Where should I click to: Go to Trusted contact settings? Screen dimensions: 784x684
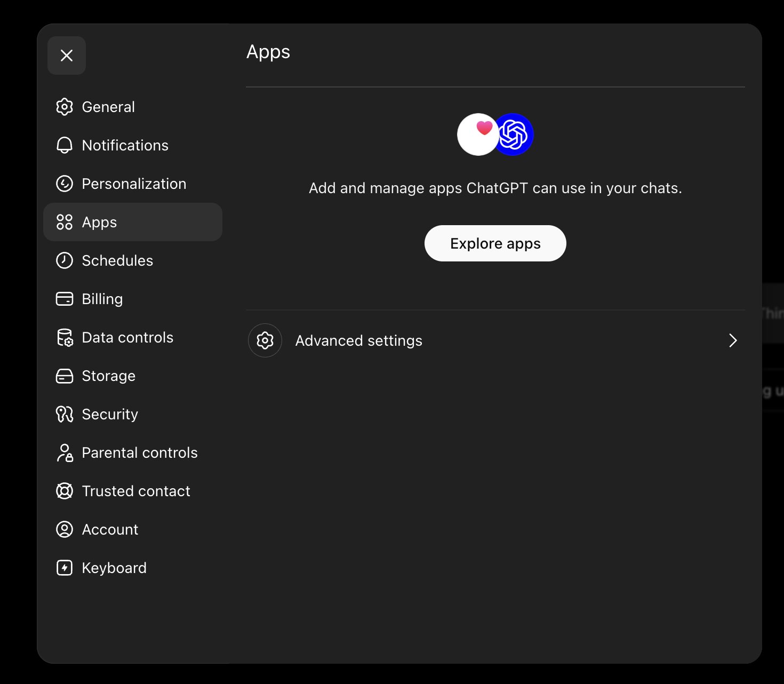[x=133, y=491]
